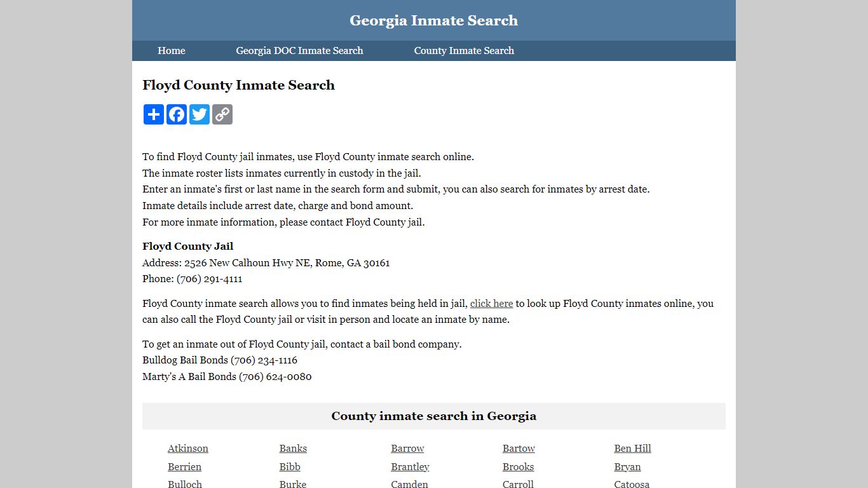
Task: Open the Ben Hill county link
Action: 632,448
